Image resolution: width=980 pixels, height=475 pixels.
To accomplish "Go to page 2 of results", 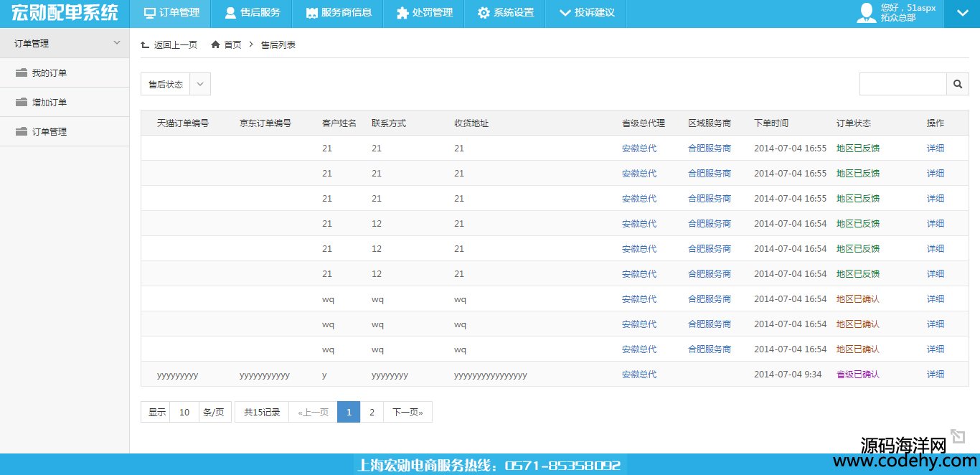I will (372, 412).
